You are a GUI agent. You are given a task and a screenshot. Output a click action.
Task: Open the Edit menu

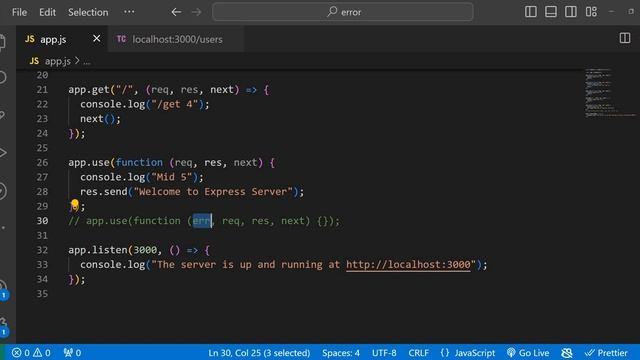(47, 12)
